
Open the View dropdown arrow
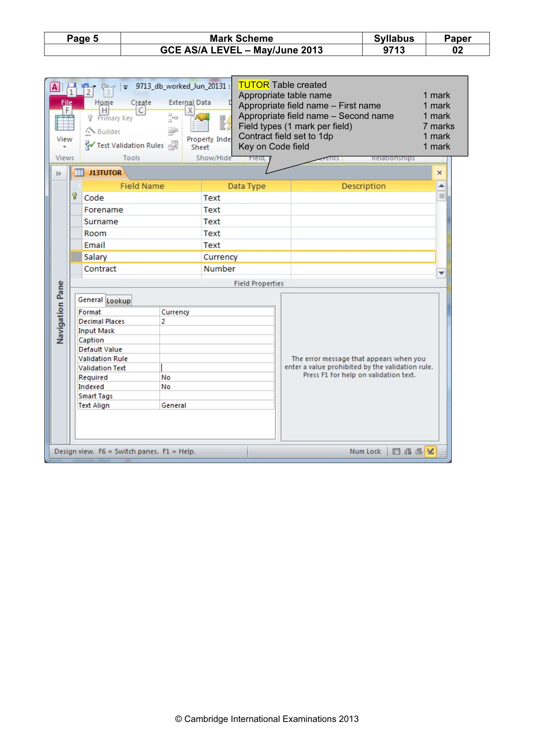[x=65, y=147]
